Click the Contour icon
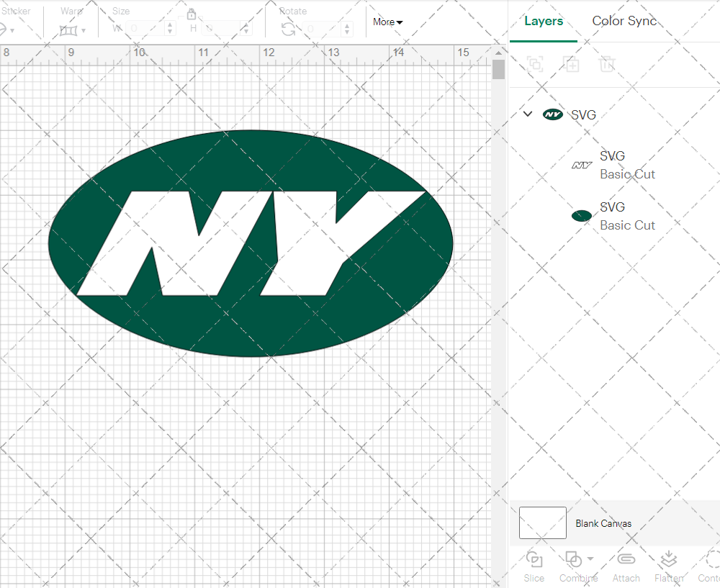Screen dimensions: 720x588 click(711, 560)
